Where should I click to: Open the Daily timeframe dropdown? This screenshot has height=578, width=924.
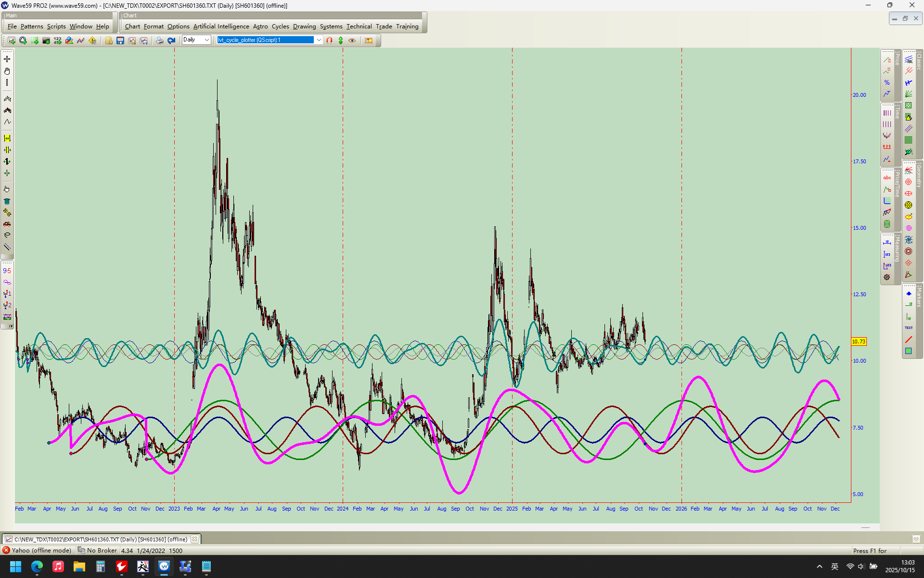(207, 40)
